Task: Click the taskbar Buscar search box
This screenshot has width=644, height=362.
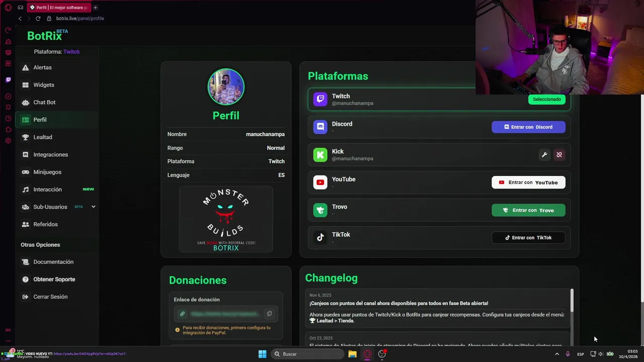Action: [x=306, y=354]
